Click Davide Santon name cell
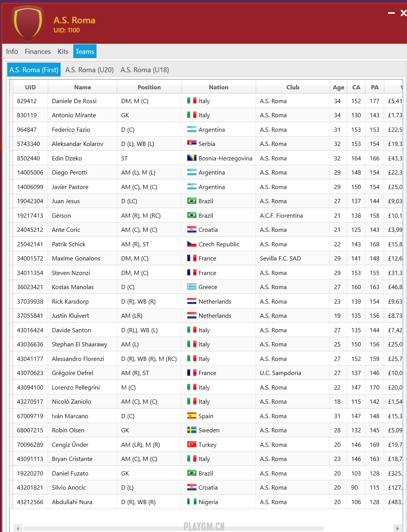This screenshot has width=407, height=532. 82,330
